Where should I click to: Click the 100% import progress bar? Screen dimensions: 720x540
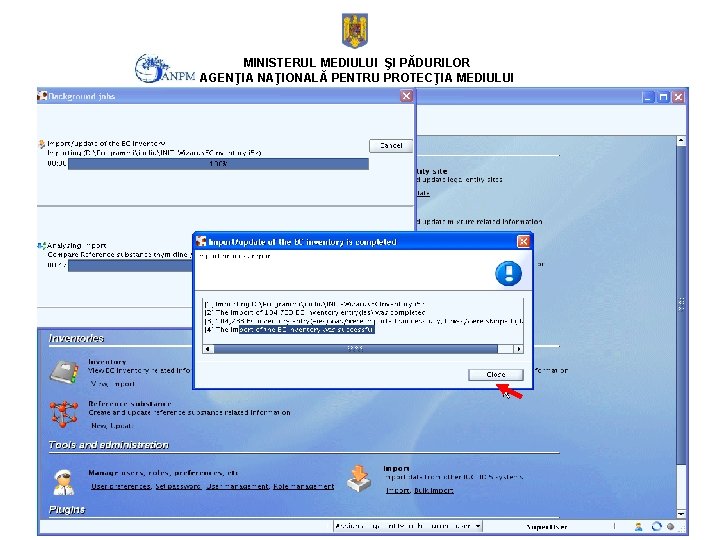point(218,164)
